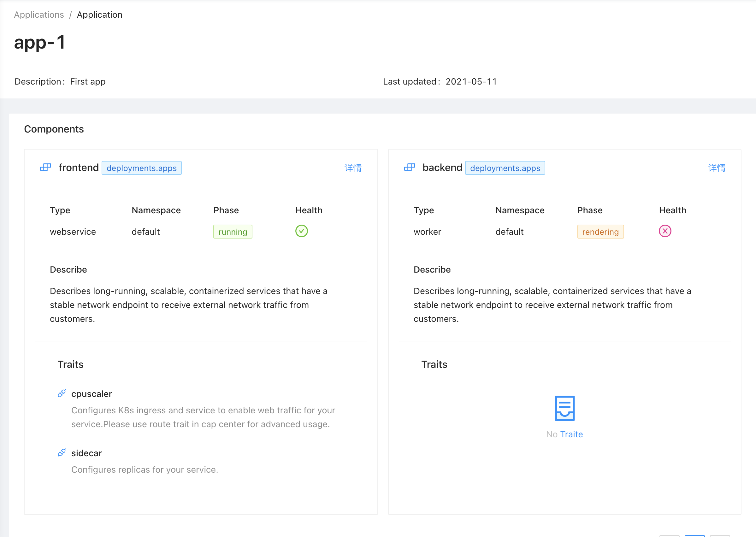The image size is (756, 537).
Task: Select the cpuscaler trait name
Action: (92, 394)
